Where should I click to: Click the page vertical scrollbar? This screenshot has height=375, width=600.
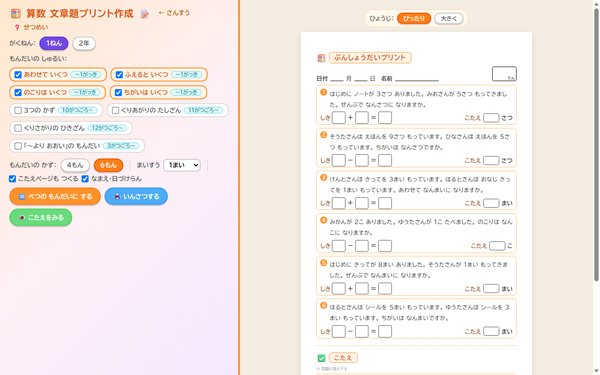[x=596, y=145]
